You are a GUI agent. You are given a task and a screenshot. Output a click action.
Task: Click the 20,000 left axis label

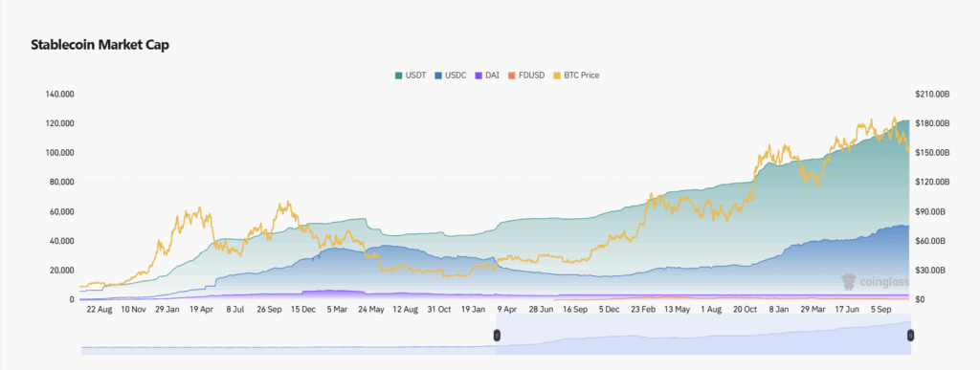click(62, 271)
